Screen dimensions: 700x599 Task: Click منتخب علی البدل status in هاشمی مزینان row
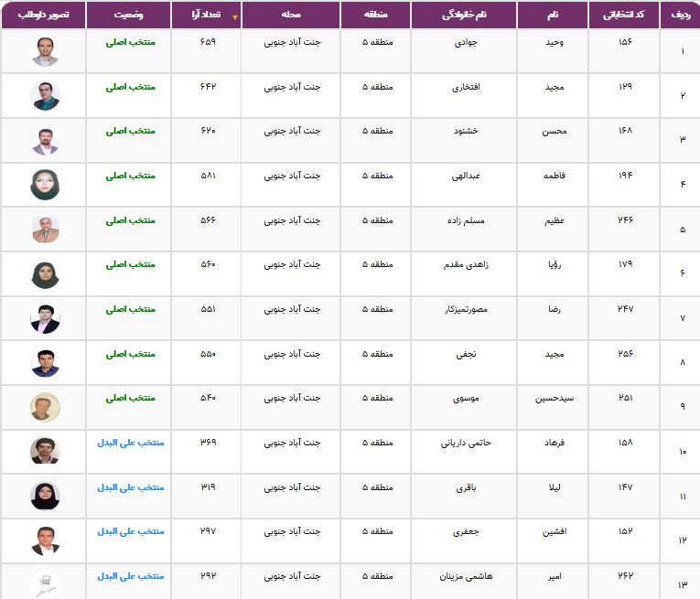point(130,576)
